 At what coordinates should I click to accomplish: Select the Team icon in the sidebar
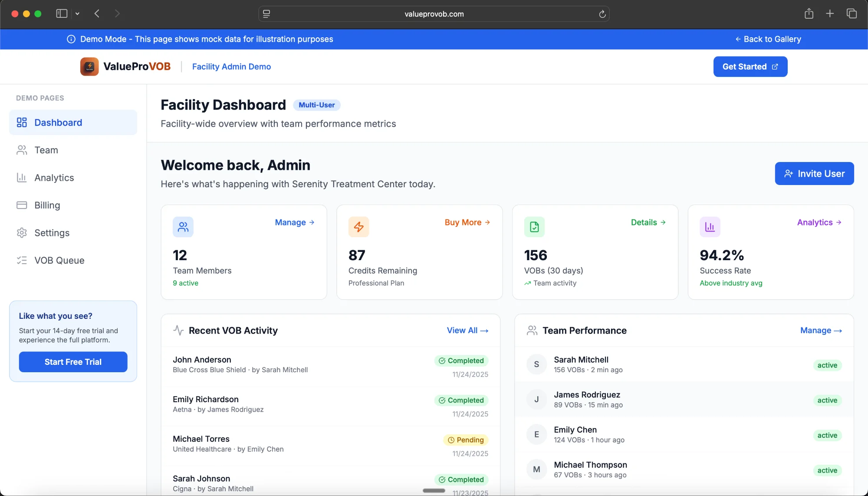coord(22,150)
